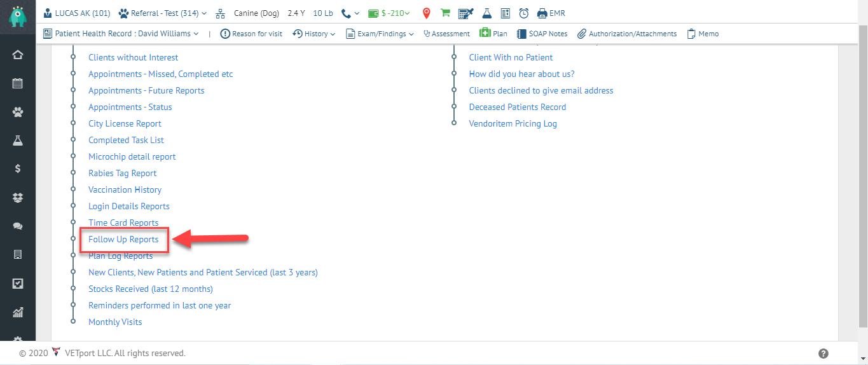This screenshot has width=868, height=365.
Task: Open Login Details Reports
Action: click(x=129, y=206)
